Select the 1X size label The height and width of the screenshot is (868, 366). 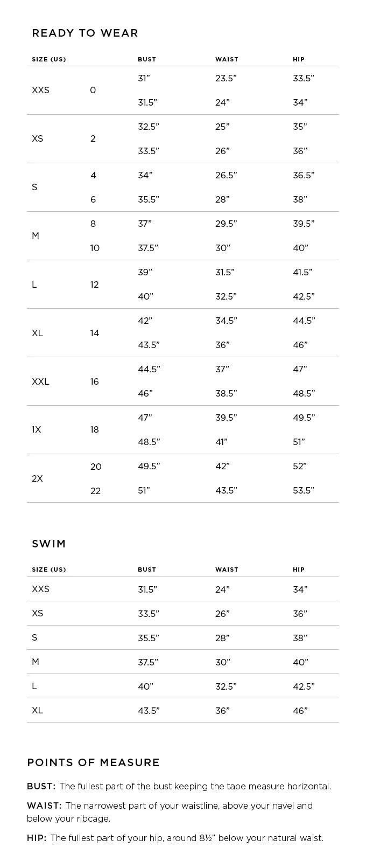(x=36, y=430)
